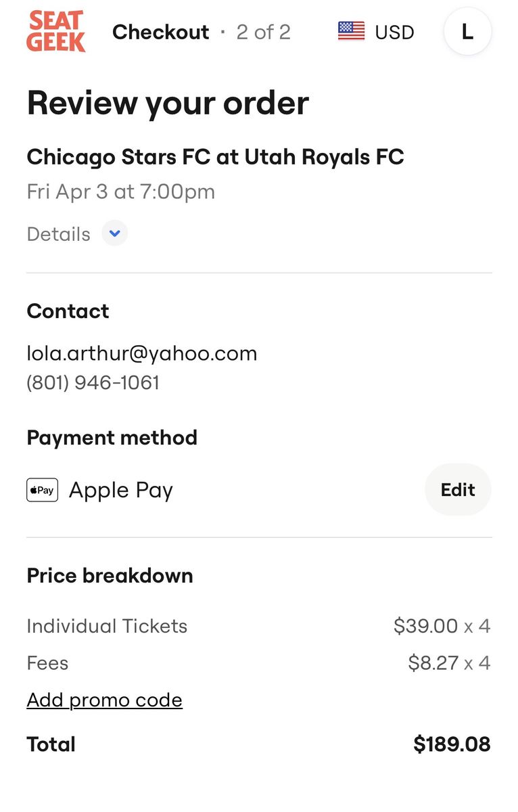The height and width of the screenshot is (812, 518).
Task: Click the Details label text
Action: pos(58,234)
